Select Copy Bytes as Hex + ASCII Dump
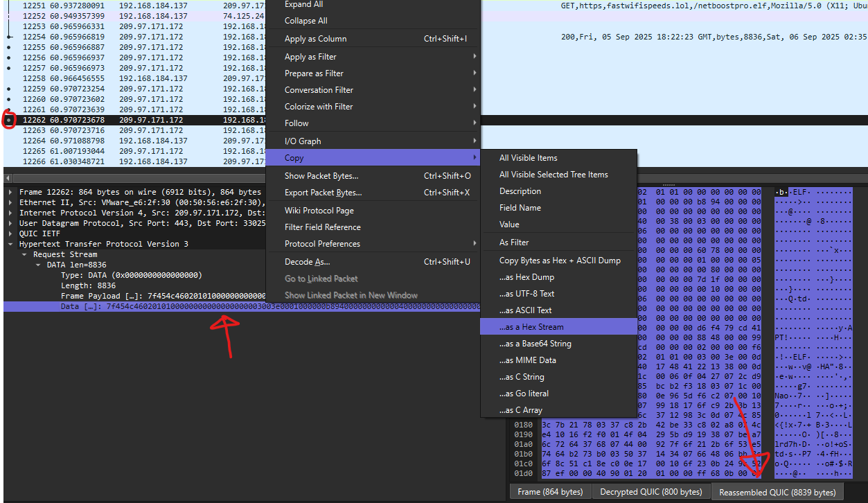 (x=558, y=261)
